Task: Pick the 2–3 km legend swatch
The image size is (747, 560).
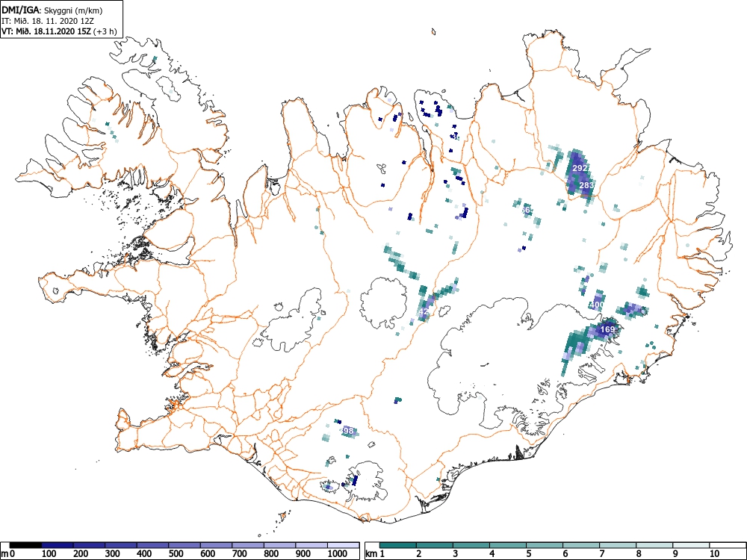Action: click(435, 545)
